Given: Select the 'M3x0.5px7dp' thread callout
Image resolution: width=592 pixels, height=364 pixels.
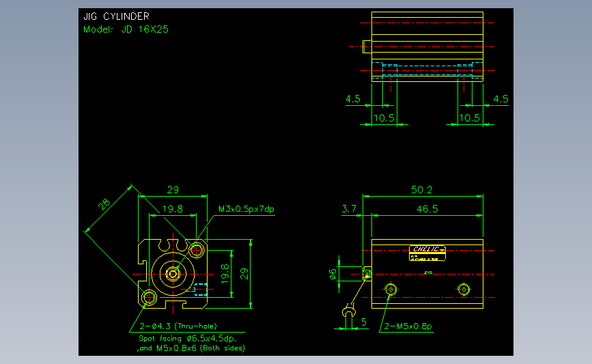Looking at the screenshot, I should [246, 209].
